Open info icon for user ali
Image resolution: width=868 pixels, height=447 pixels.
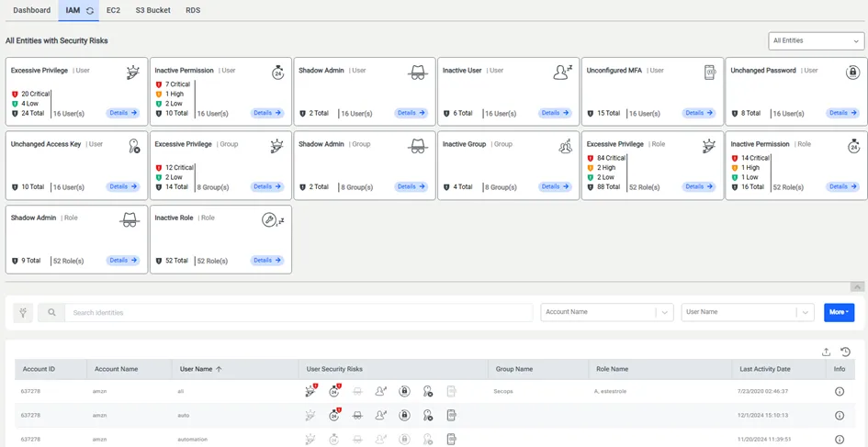click(840, 391)
